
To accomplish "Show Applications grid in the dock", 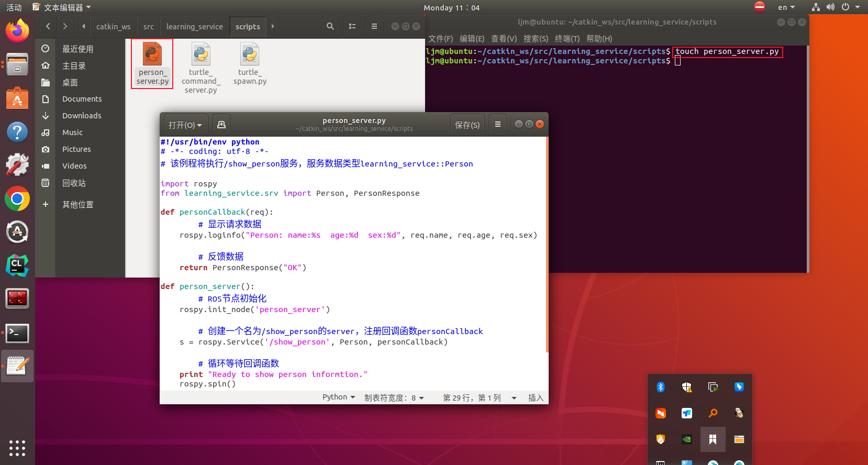I will click(x=17, y=448).
